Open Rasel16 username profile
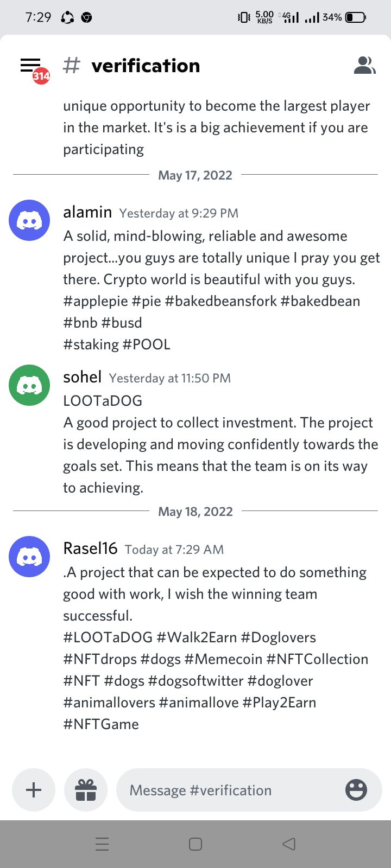This screenshot has width=391, height=868. (x=90, y=548)
